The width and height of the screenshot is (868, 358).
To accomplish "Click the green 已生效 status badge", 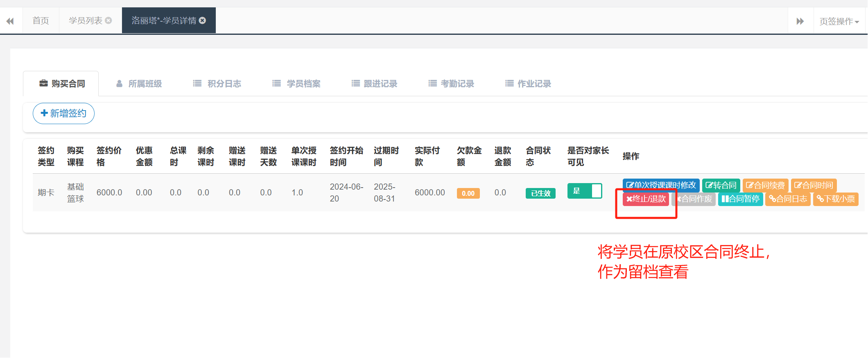I will pyautogui.click(x=540, y=193).
